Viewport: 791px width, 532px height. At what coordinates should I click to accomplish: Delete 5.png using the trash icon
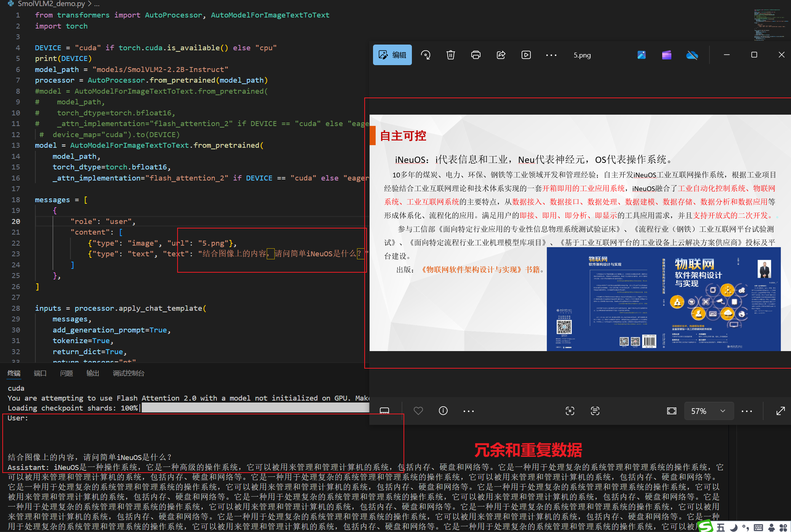click(450, 55)
